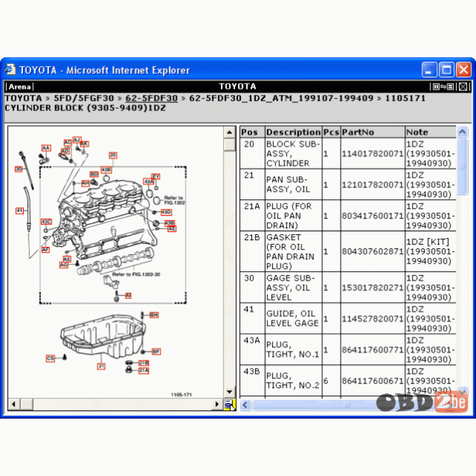Click callout 41 for the gage guide

20,211
